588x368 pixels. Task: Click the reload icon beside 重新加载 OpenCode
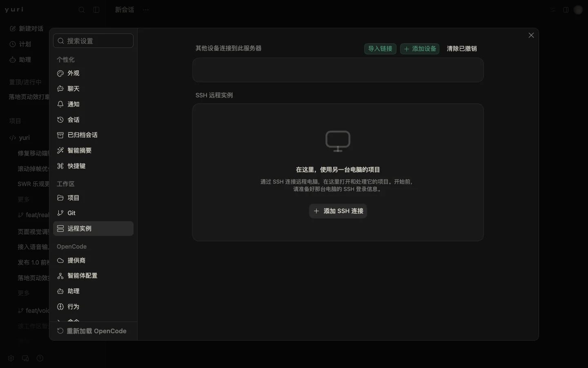coord(60,331)
